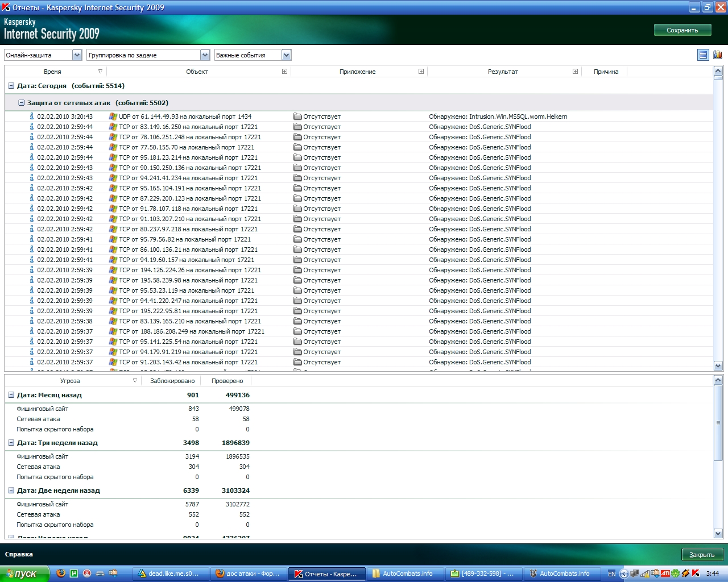The height and width of the screenshot is (582, 728).
Task: Expand the Приложение column options
Action: (x=421, y=72)
